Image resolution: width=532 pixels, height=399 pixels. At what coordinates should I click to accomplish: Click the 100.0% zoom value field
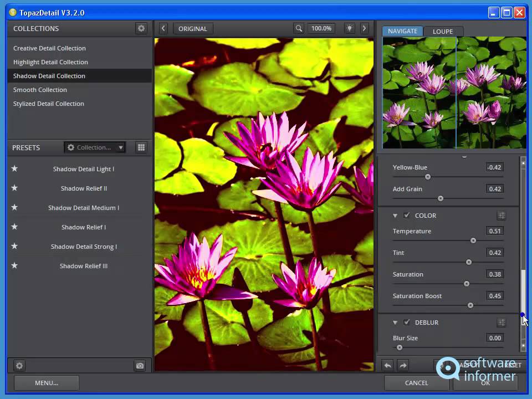(321, 28)
